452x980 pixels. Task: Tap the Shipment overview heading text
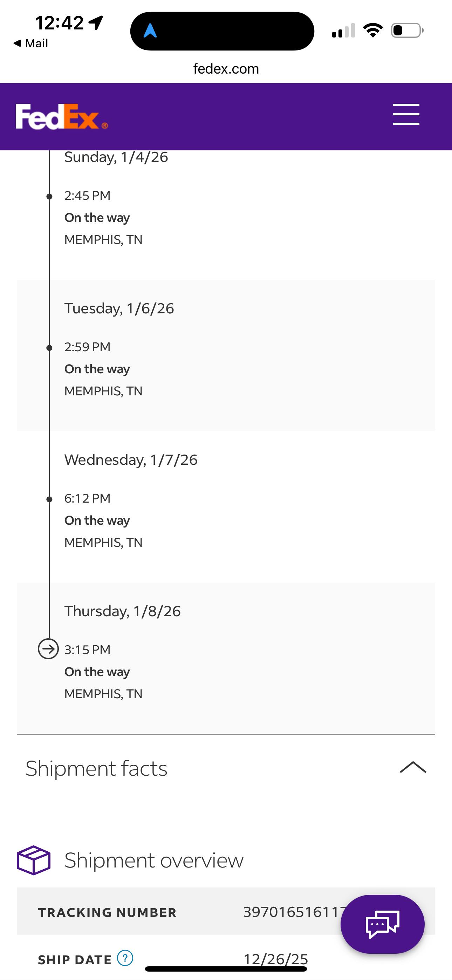point(154,860)
